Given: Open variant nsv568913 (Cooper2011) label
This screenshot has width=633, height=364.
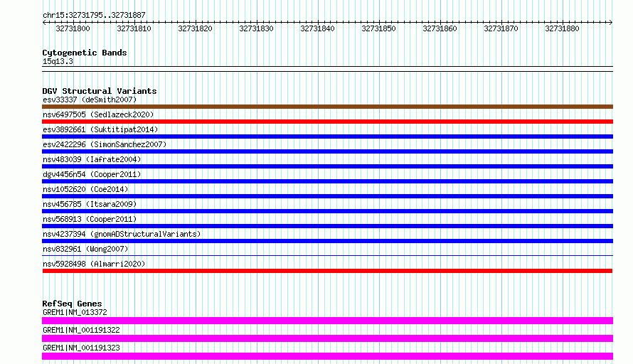Looking at the screenshot, I should click(90, 219).
